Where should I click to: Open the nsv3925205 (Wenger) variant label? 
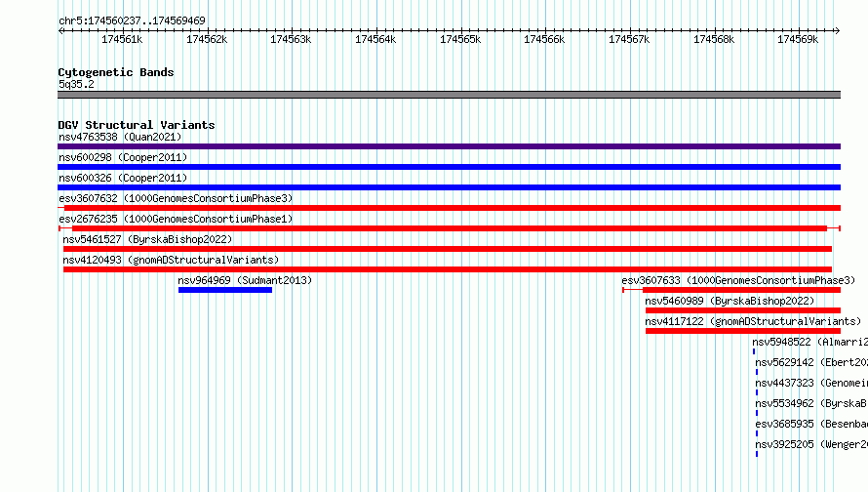[x=811, y=444]
